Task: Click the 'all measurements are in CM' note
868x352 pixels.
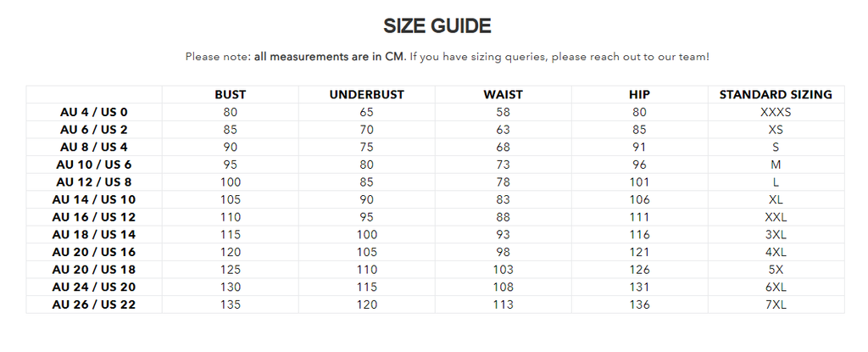Action: click(x=330, y=57)
